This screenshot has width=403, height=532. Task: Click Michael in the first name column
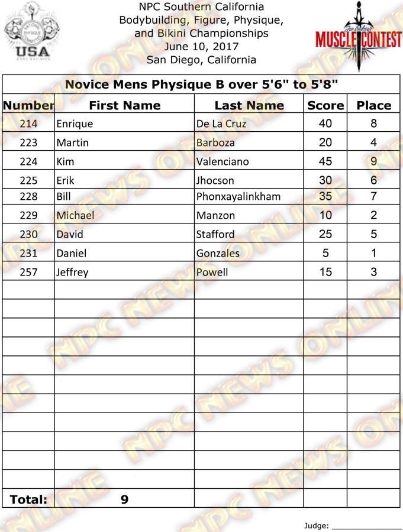click(x=75, y=216)
